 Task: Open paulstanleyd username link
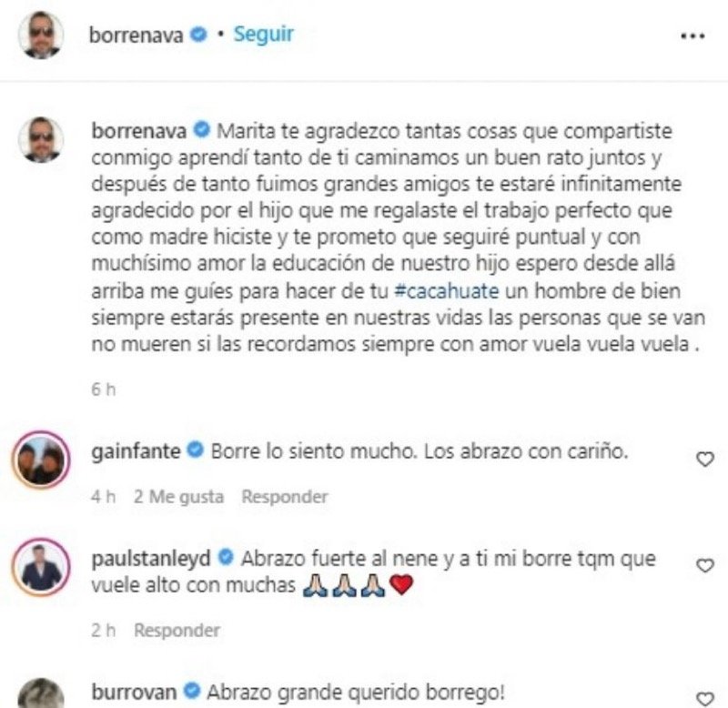(151, 559)
